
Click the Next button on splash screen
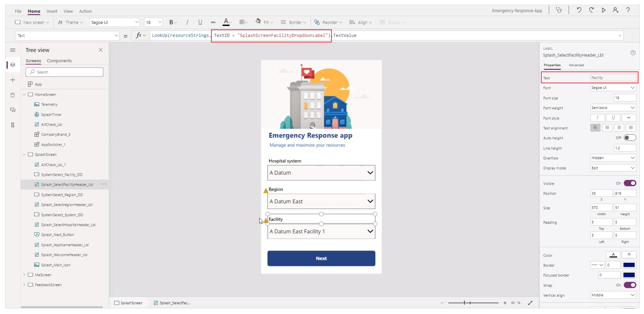coord(321,258)
